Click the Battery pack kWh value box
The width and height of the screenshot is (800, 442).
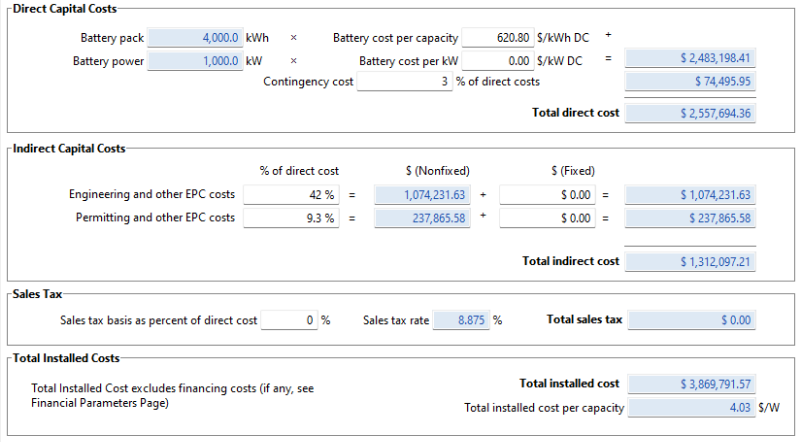coord(194,38)
